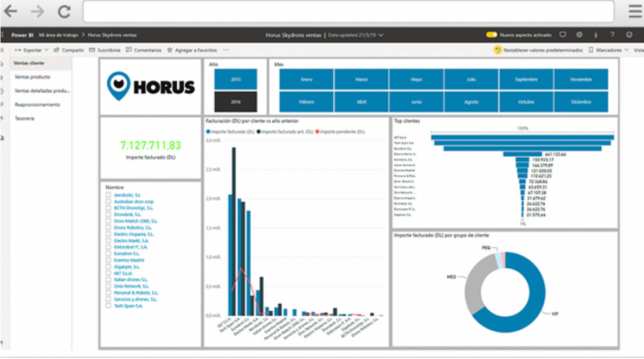Click the smiley feedback icon
The width and height of the screenshot is (644, 359).
[x=629, y=35]
